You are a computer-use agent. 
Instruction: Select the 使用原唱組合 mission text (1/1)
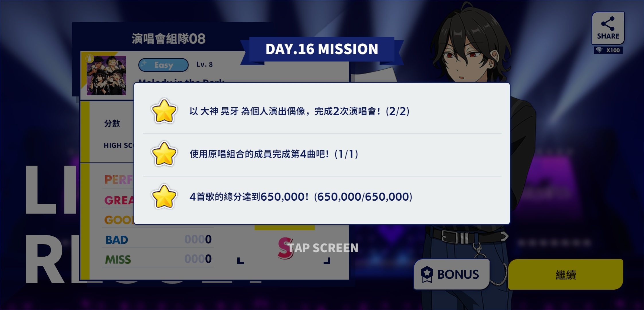[274, 154]
